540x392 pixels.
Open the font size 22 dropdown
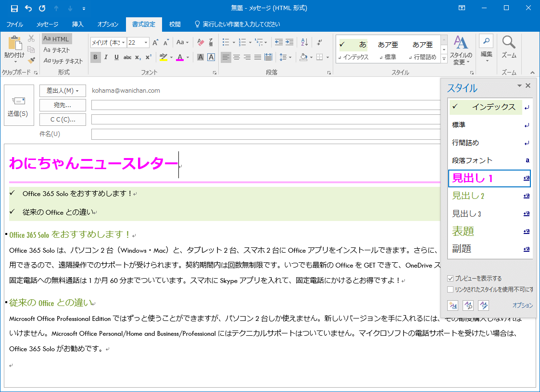[146, 42]
